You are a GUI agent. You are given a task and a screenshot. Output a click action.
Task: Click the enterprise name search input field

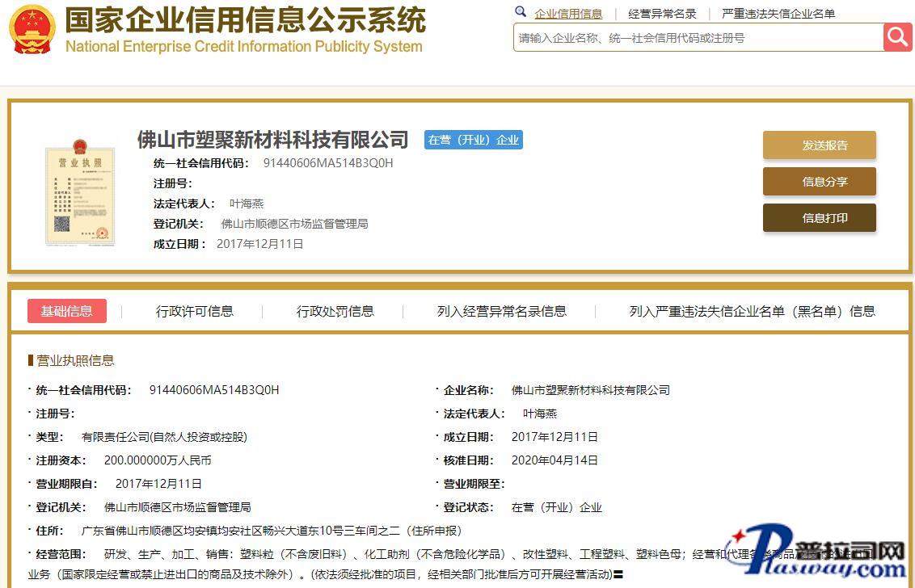698,38
